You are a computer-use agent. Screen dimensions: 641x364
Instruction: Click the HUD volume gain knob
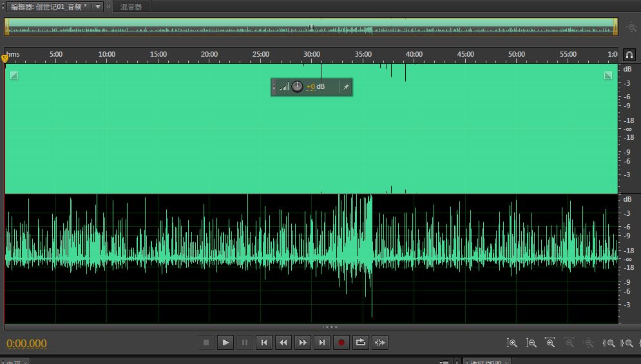click(x=297, y=87)
